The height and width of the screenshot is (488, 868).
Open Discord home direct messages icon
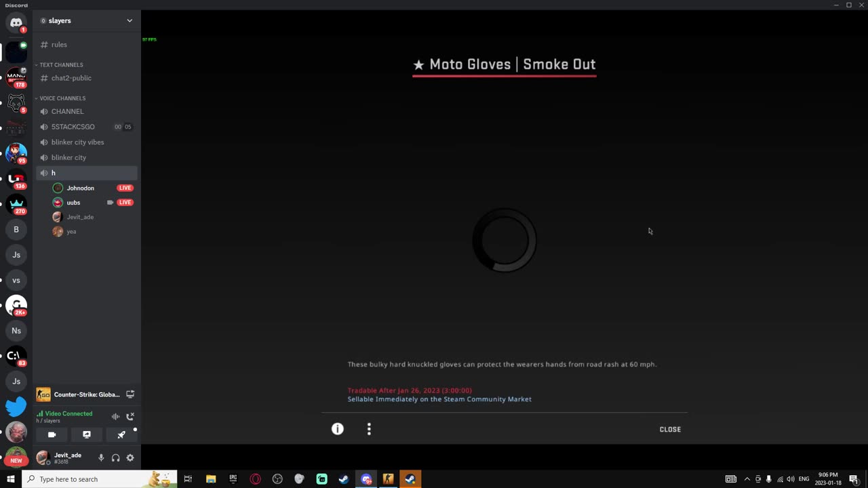pos(16,22)
